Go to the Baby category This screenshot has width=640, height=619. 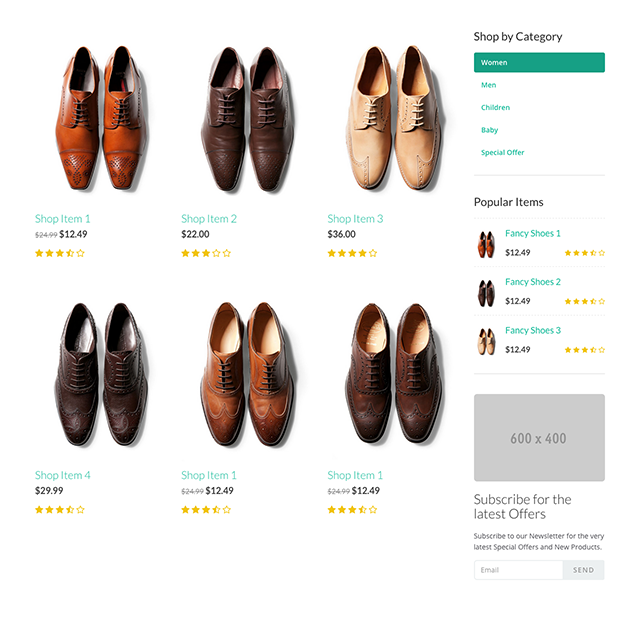[x=489, y=130]
